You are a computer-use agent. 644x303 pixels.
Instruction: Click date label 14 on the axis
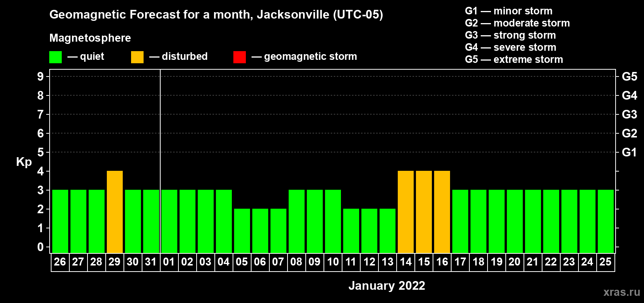click(405, 262)
